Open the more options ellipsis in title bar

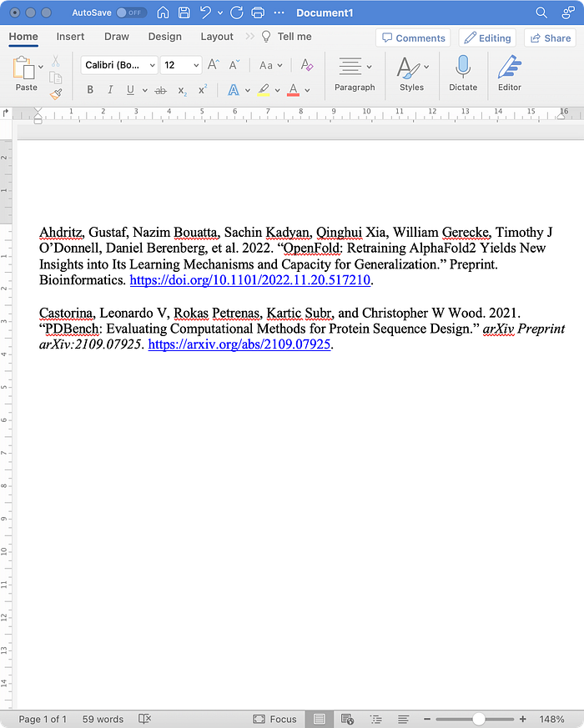[x=279, y=13]
